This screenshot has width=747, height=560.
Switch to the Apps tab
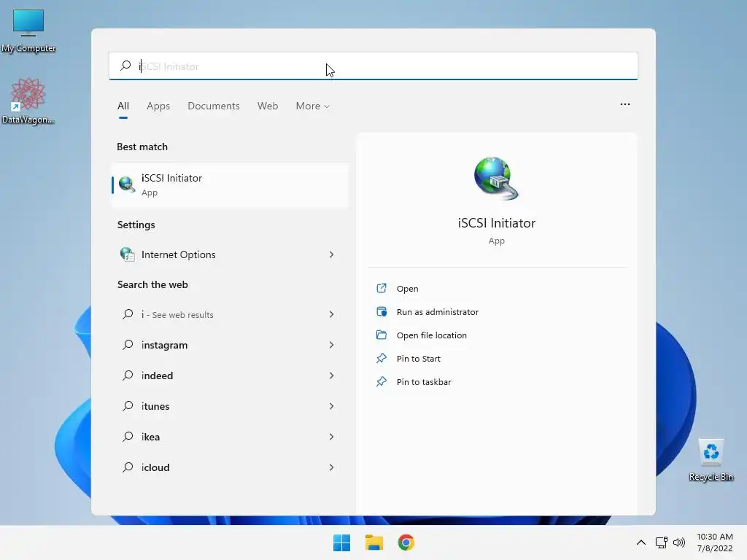coord(158,106)
